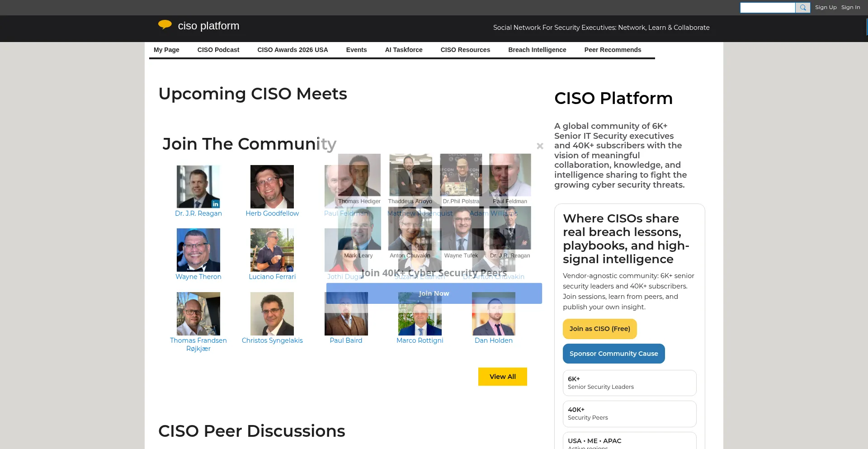868x449 pixels.
Task: Open Dr. J.R. Reagan's profile photo
Action: tap(198, 186)
